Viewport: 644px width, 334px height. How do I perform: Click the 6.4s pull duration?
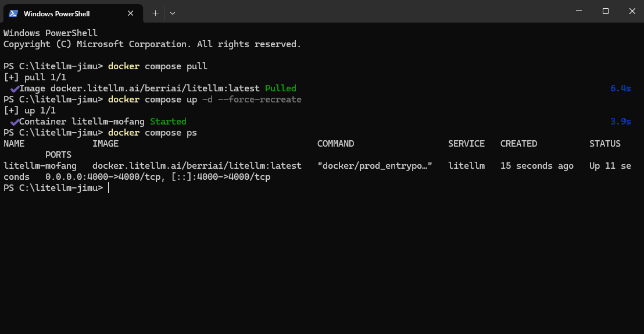coord(620,88)
